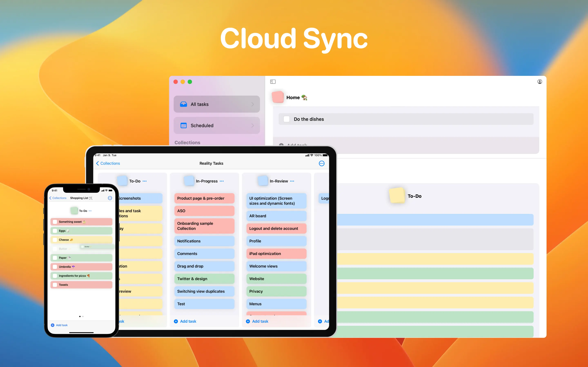Tick the Towels checkbox
This screenshot has width=588, height=367.
pos(55,285)
